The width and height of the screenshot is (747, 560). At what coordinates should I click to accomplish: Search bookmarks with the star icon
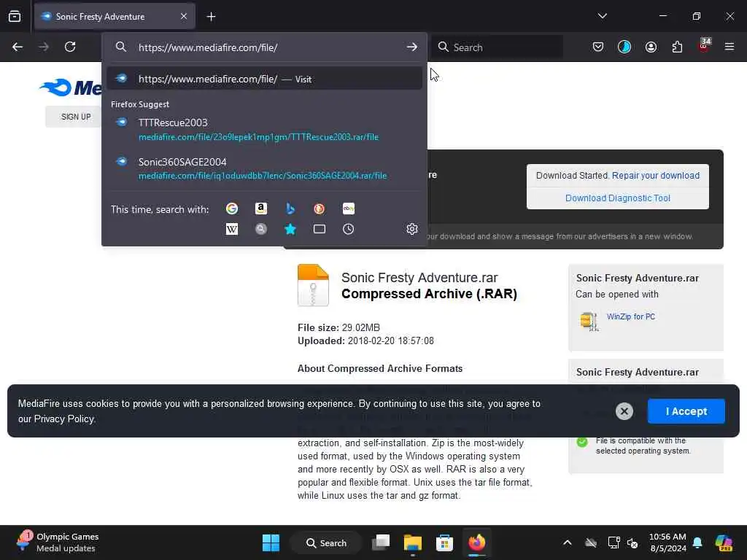point(290,229)
